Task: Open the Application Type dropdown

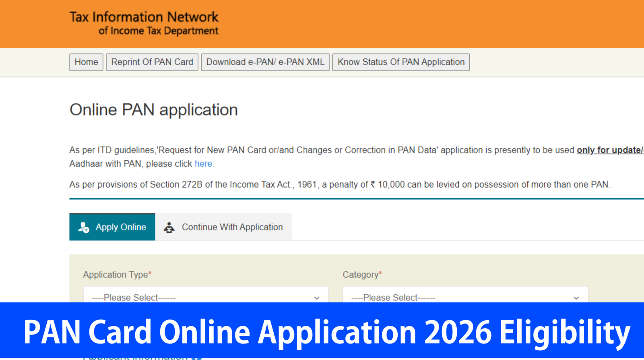Action: pos(206,295)
